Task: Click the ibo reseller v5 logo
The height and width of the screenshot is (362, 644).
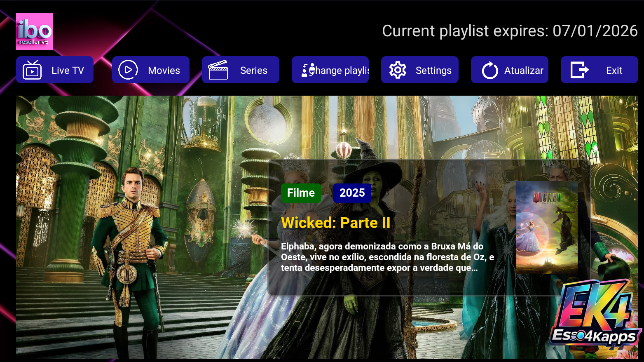Action: pyautogui.click(x=35, y=31)
